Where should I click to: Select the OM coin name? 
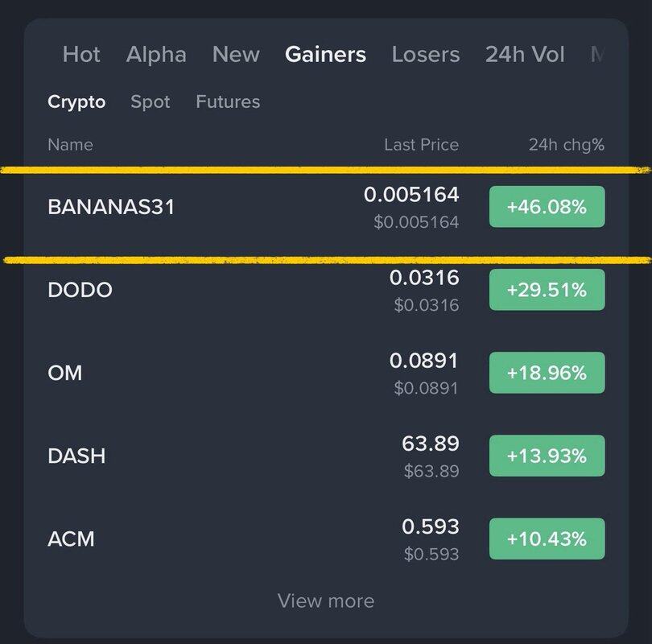click(x=65, y=374)
